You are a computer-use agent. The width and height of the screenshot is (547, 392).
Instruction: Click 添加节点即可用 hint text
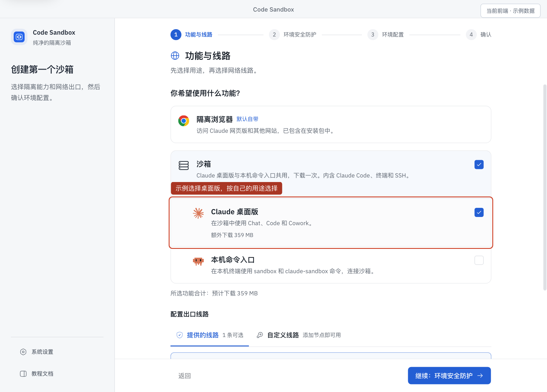point(322,335)
